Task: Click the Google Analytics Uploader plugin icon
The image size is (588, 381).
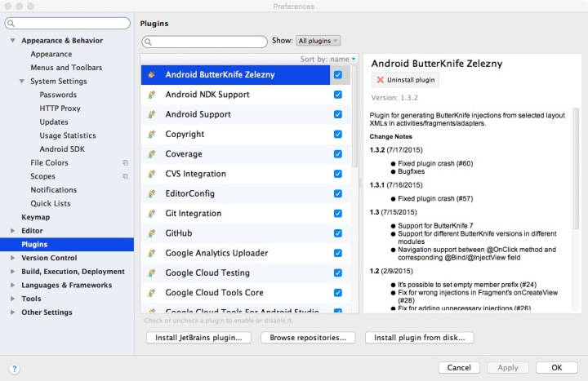Action: 152,253
